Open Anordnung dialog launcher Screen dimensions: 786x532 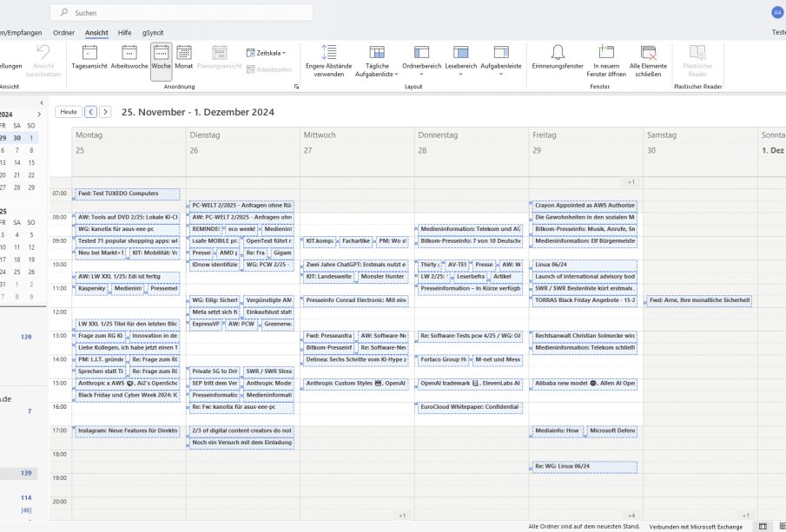coord(296,87)
